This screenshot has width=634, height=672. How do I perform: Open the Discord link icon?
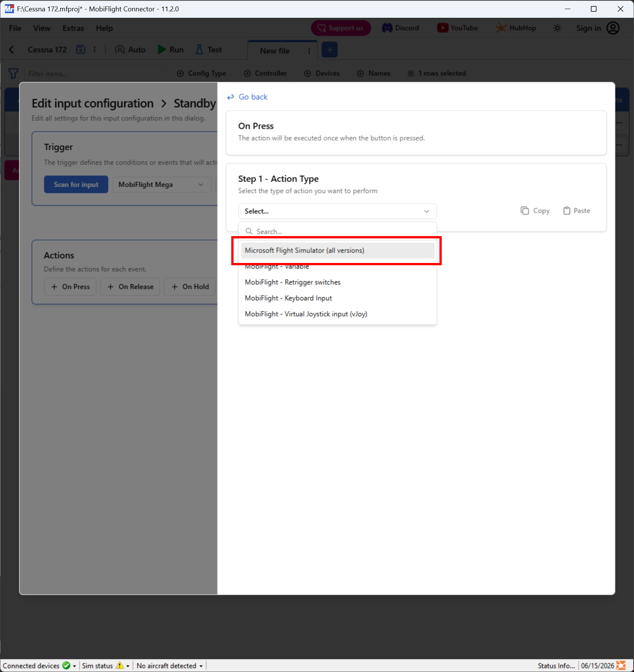click(x=387, y=28)
